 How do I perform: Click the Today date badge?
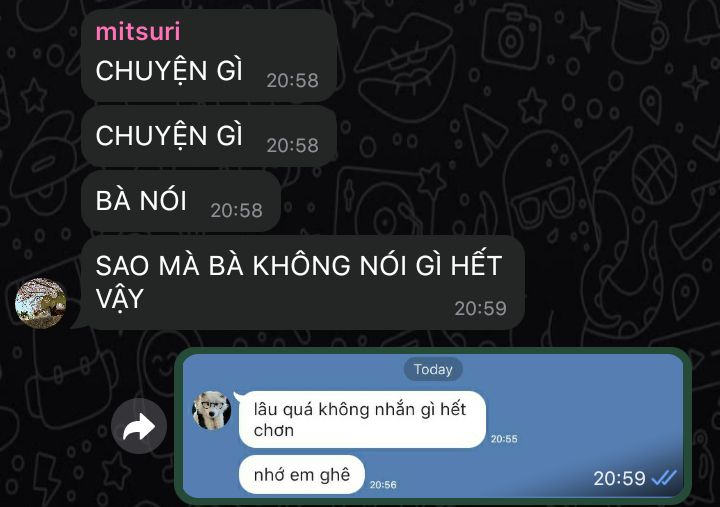(433, 369)
